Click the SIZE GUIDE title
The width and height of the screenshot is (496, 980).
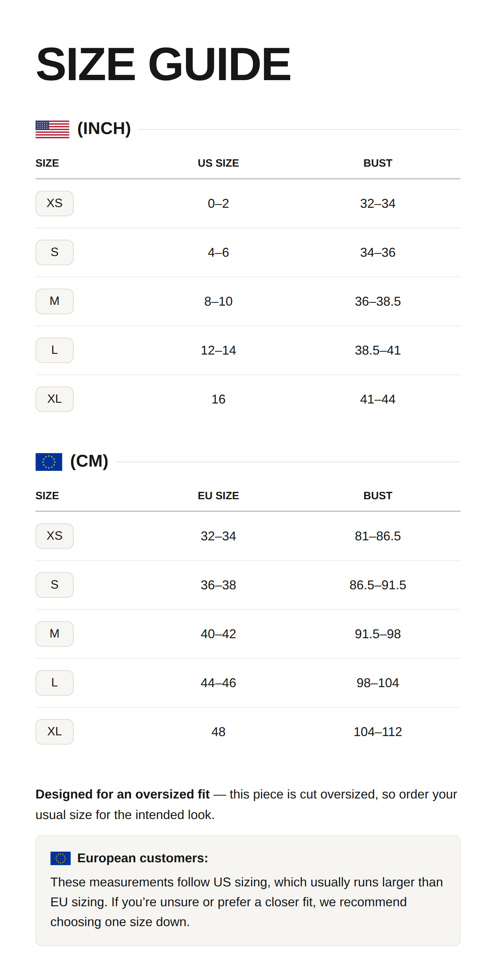[163, 64]
